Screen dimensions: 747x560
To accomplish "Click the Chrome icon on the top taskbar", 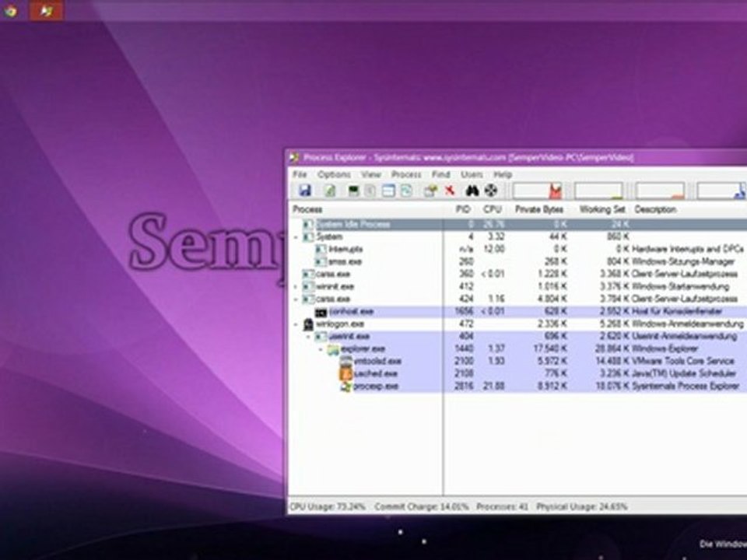I will pos(10,10).
